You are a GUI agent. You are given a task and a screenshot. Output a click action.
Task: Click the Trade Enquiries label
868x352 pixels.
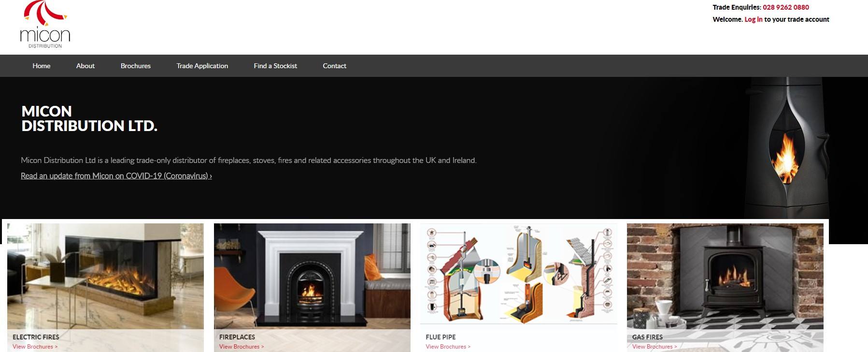point(737,7)
